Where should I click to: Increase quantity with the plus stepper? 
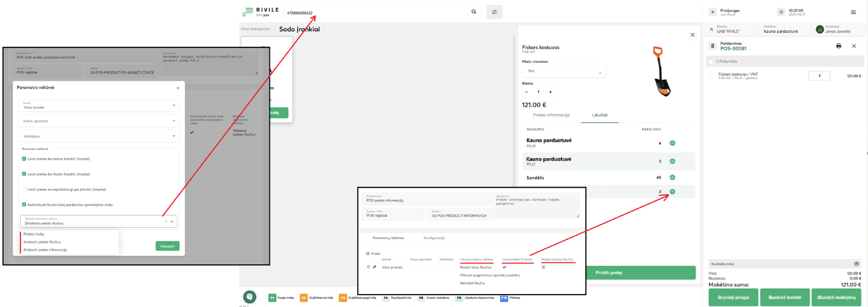(x=550, y=92)
